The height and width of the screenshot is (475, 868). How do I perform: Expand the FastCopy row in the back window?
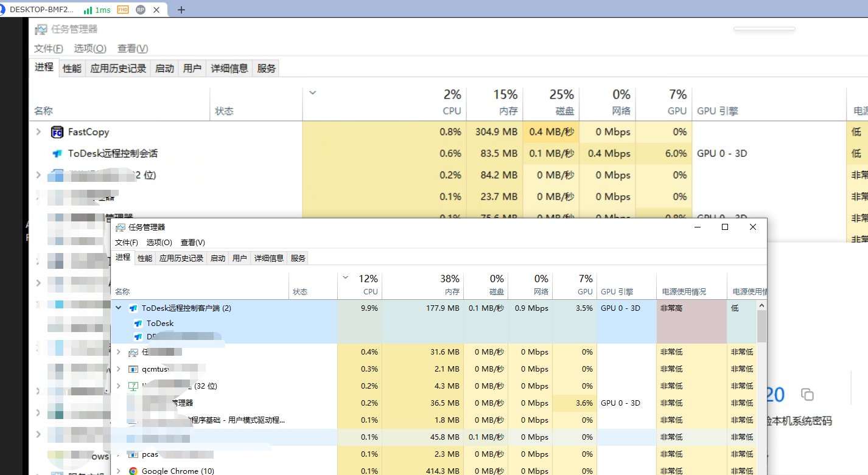tap(38, 132)
